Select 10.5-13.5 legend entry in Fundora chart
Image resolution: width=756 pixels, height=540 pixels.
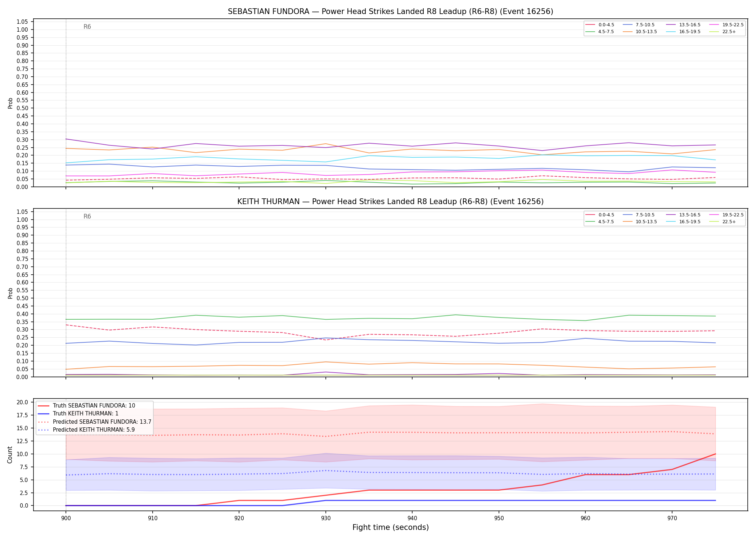(640, 32)
